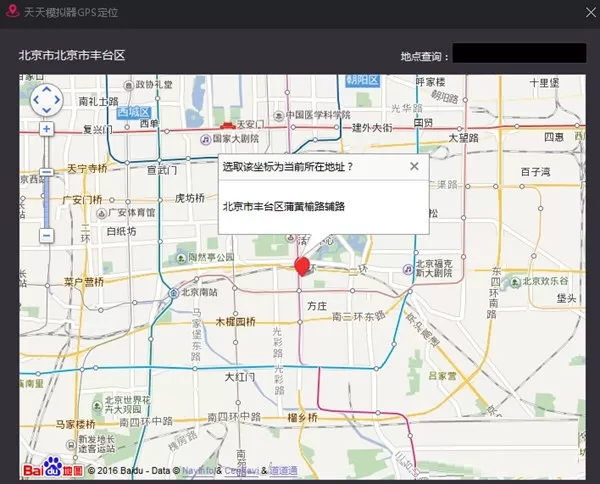Viewport: 600px width, 484px height.
Task: Click the zoom slider track above the handle
Action: pos(47,152)
